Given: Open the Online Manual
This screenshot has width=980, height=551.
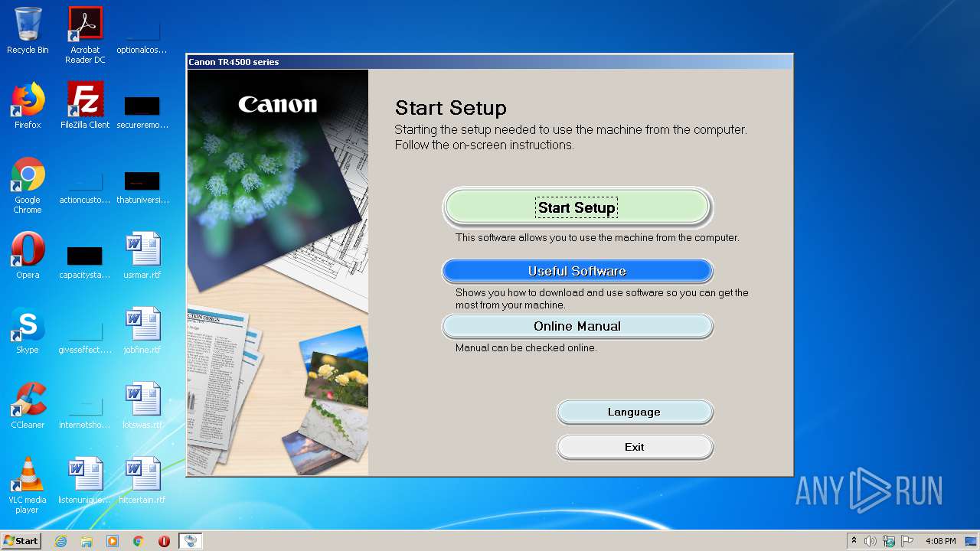Looking at the screenshot, I should tap(577, 326).
